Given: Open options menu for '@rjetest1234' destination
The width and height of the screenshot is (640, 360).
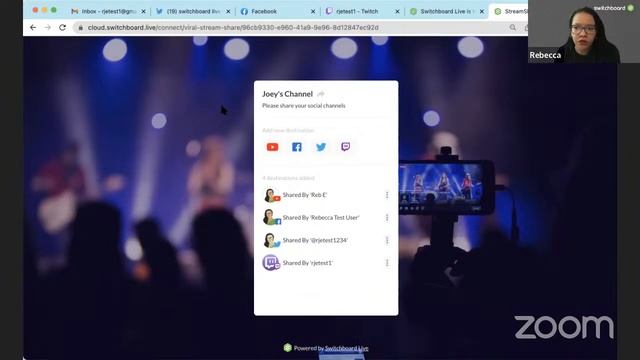Looking at the screenshot, I should click(387, 240).
